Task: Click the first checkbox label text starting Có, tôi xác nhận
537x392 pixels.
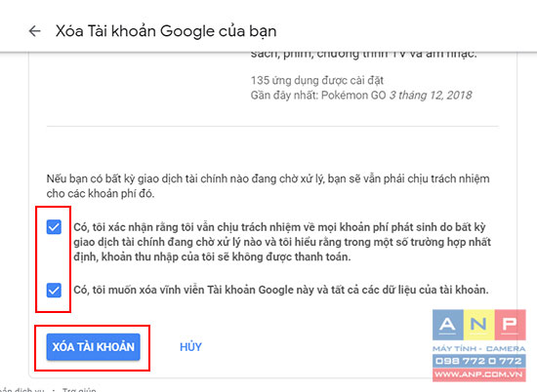Action: [x=282, y=242]
